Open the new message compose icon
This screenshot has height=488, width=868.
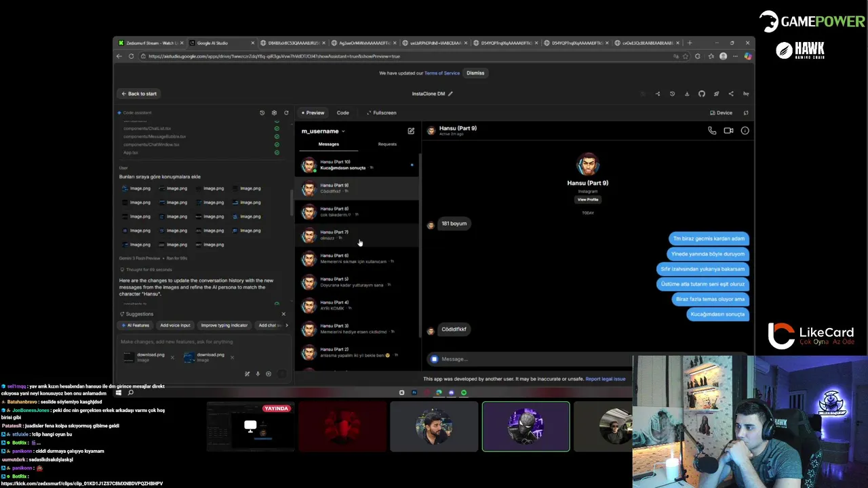pyautogui.click(x=411, y=131)
